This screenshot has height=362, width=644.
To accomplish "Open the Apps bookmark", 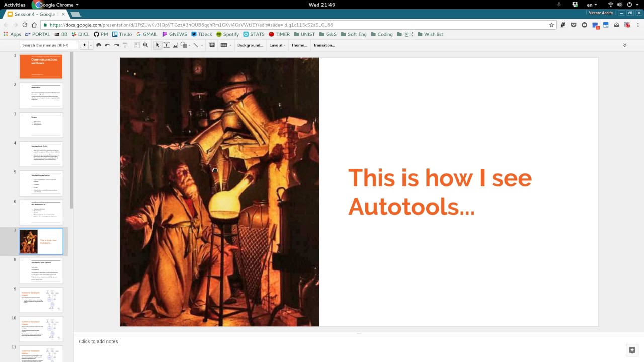I will [12, 34].
